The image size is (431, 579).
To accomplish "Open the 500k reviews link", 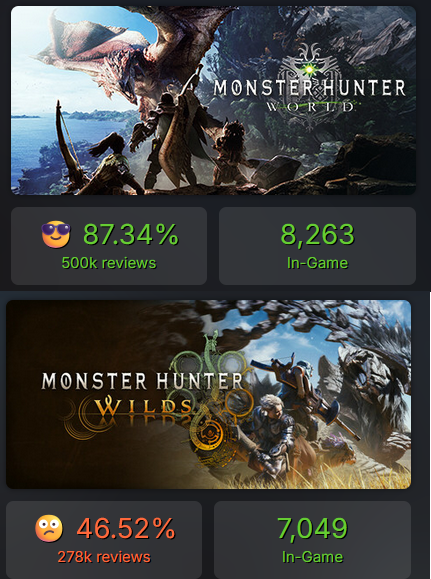I will 109,263.
